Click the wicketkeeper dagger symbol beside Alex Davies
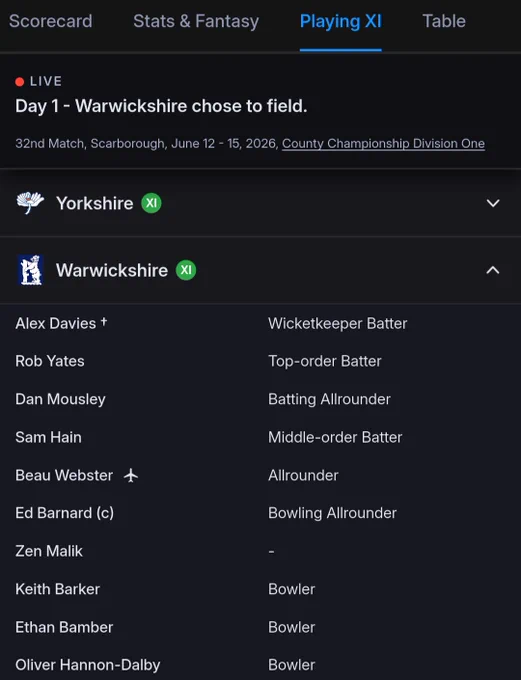The height and width of the screenshot is (680, 521). (x=104, y=321)
